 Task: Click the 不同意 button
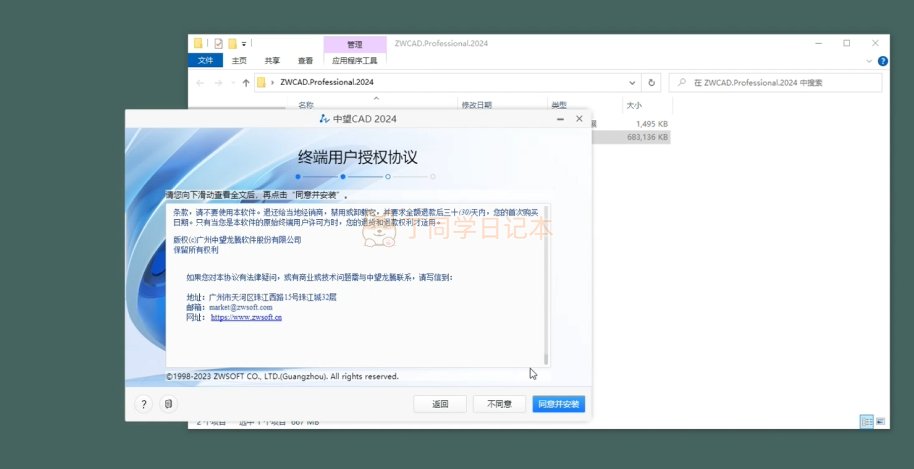pyautogui.click(x=499, y=404)
